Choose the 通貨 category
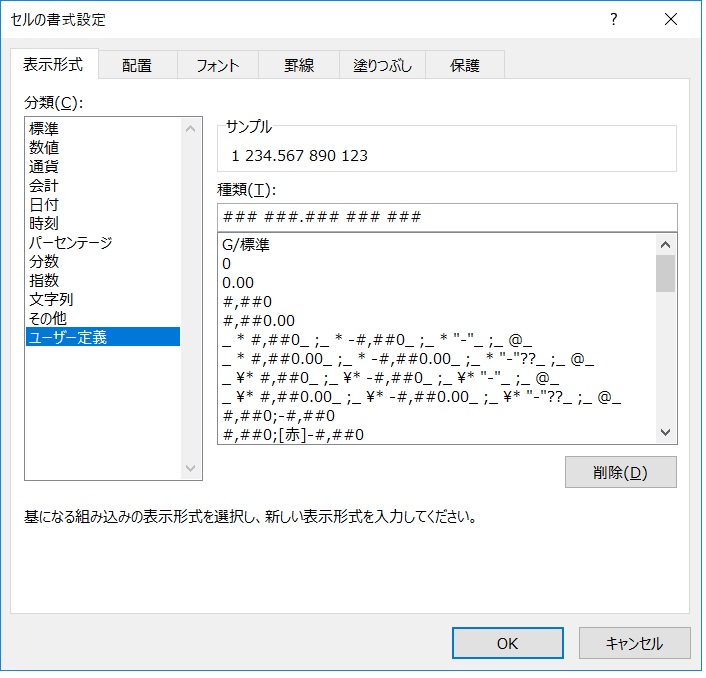The height and width of the screenshot is (678, 706). tap(104, 167)
